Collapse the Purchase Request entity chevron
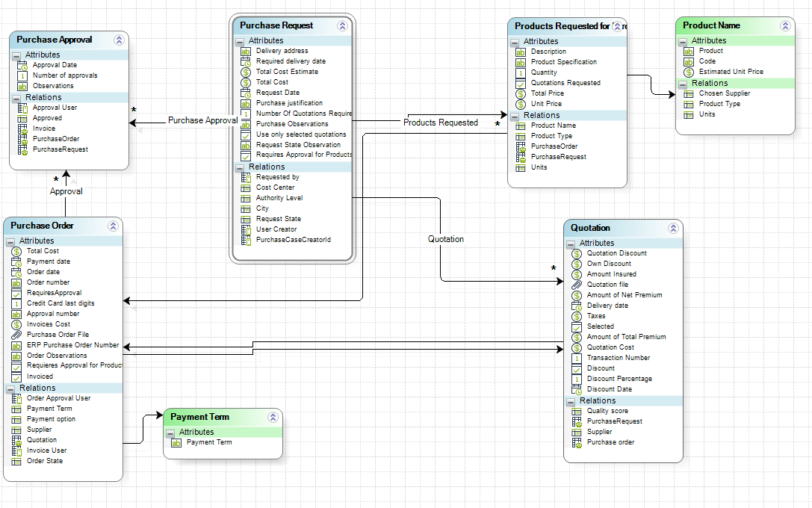Screen dimensions: 812x508 [x=342, y=26]
